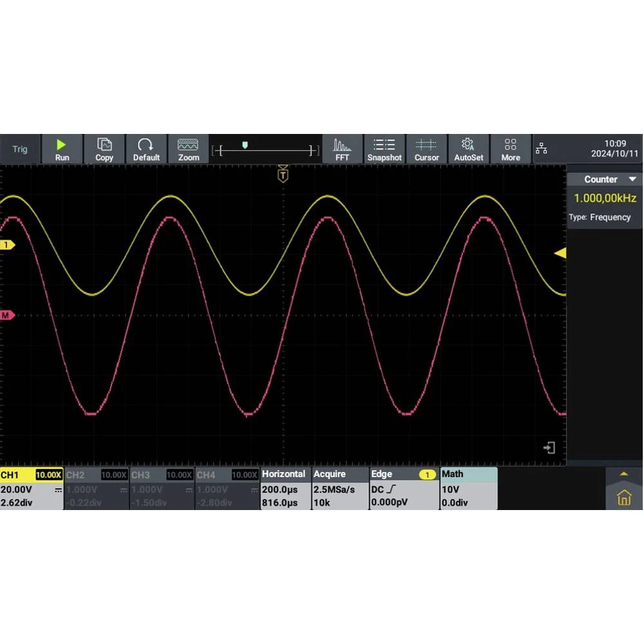The height and width of the screenshot is (644, 644).
Task: Open the FFT spectrum analysis
Action: pos(342,149)
